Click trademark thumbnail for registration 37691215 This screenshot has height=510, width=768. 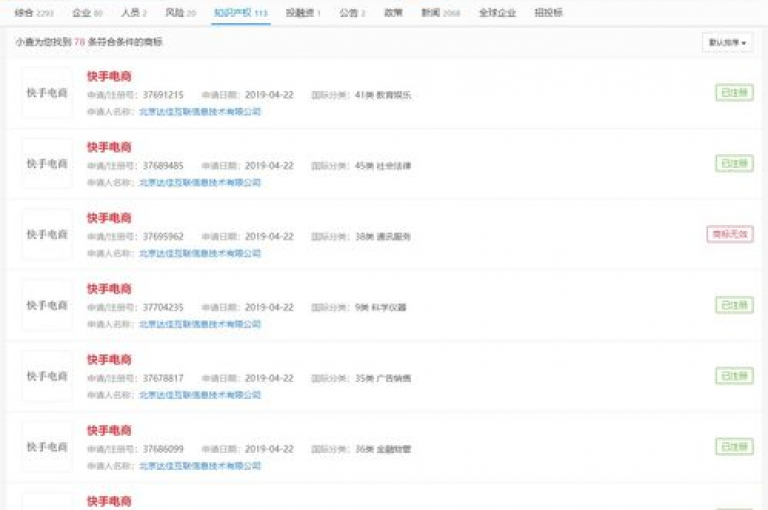[x=47, y=93]
